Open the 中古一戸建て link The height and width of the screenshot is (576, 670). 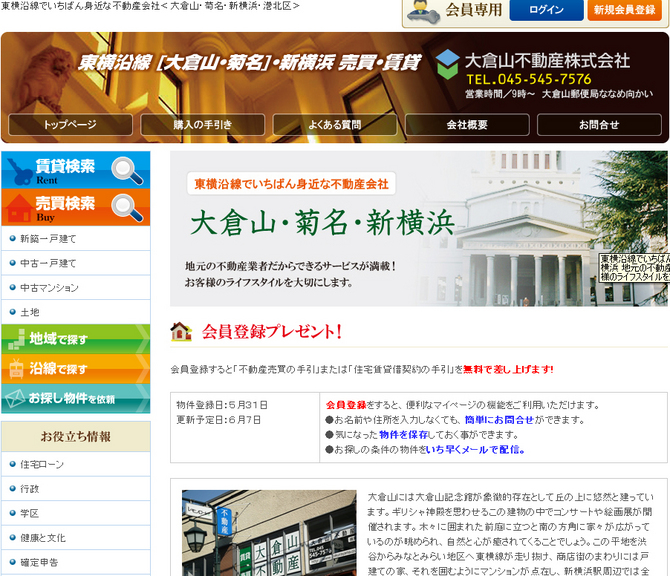click(48, 263)
